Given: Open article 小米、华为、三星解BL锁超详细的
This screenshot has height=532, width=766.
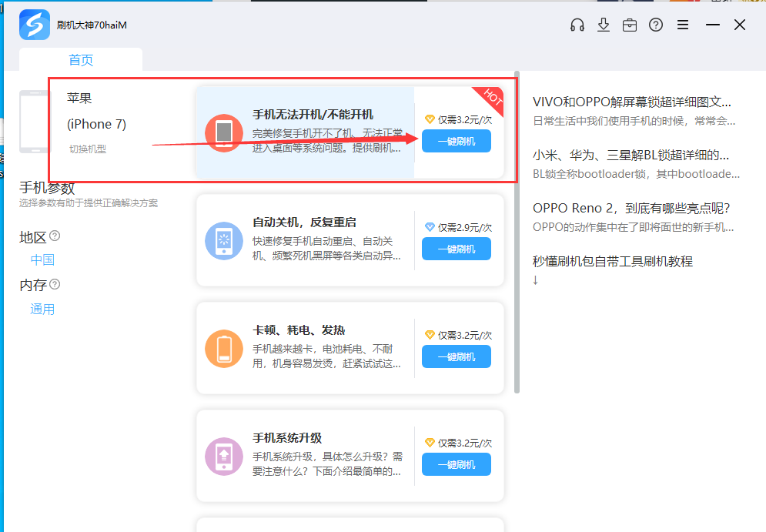Looking at the screenshot, I should [x=631, y=155].
